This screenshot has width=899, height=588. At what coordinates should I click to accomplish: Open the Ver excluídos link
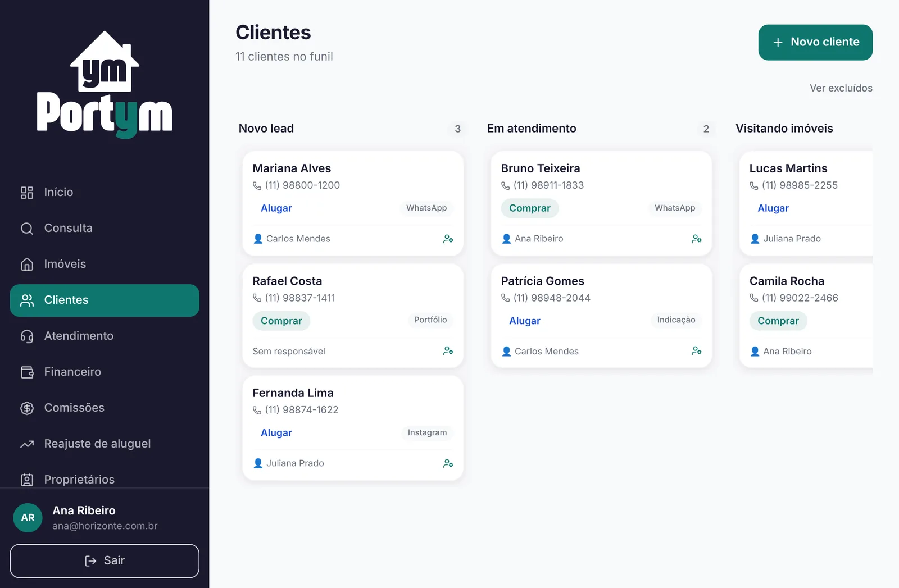point(841,88)
